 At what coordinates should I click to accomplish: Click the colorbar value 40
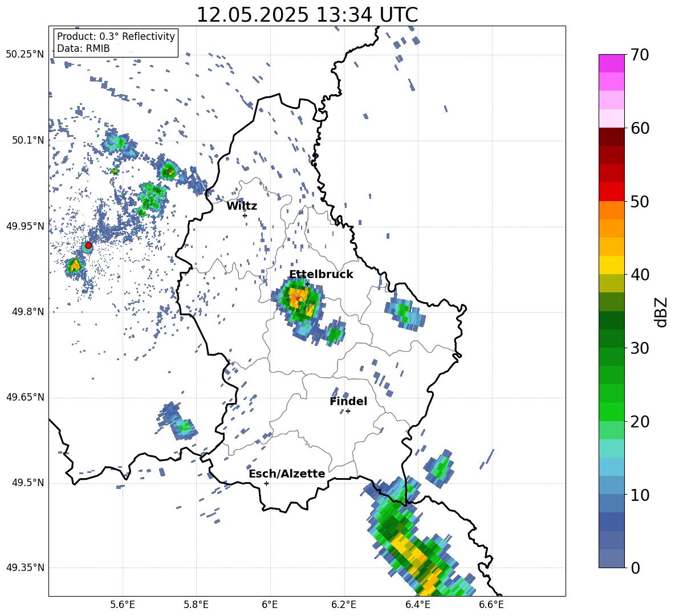coord(640,275)
